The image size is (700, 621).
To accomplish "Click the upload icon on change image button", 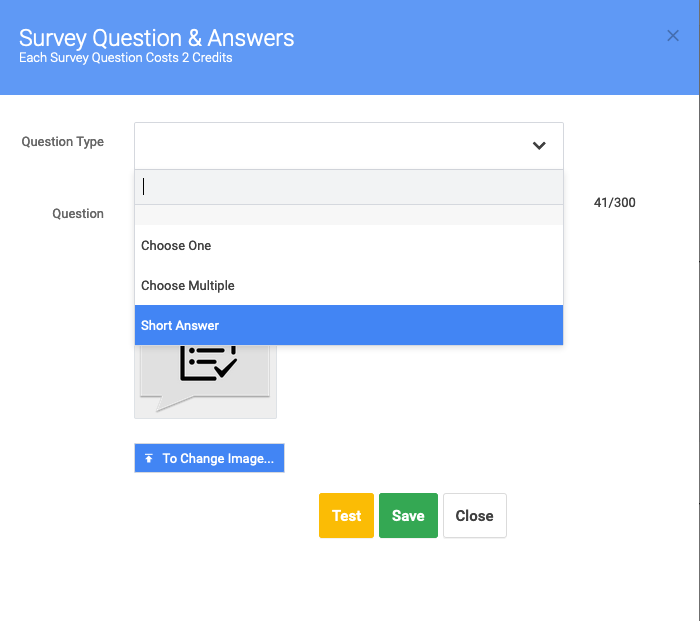I will coord(149,458).
